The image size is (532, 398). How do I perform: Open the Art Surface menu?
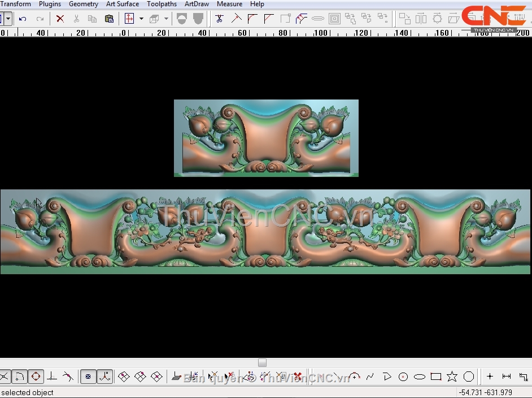[123, 4]
